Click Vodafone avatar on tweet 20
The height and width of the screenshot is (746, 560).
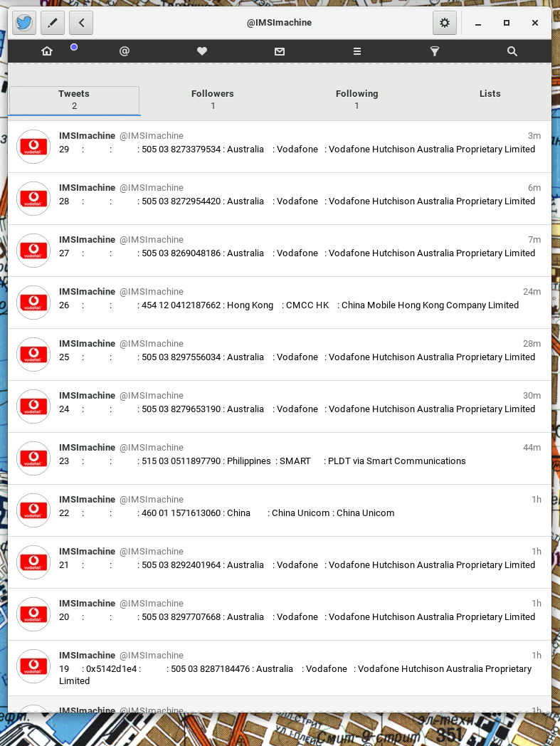[x=33, y=614]
